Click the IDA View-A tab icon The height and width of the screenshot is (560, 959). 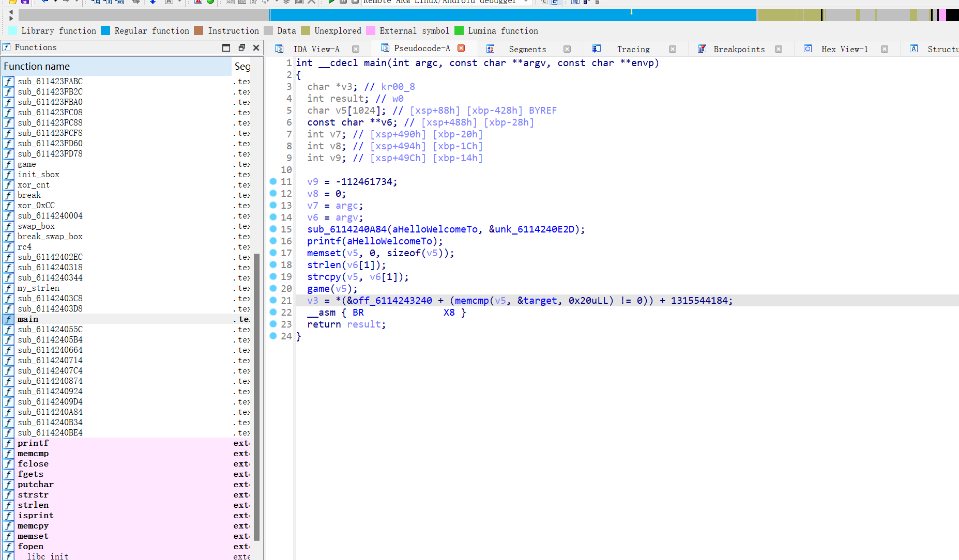(279, 49)
